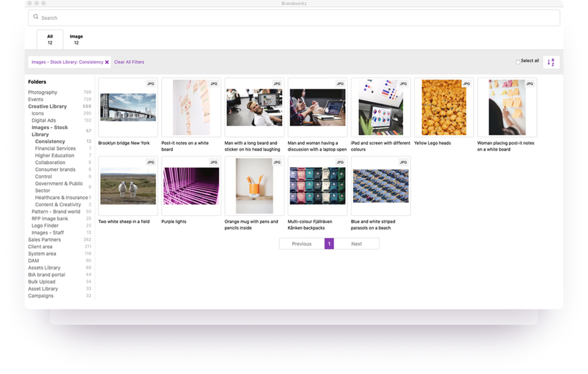Open the Asset Library folder
The width and height of the screenshot is (588, 374).
(43, 289)
